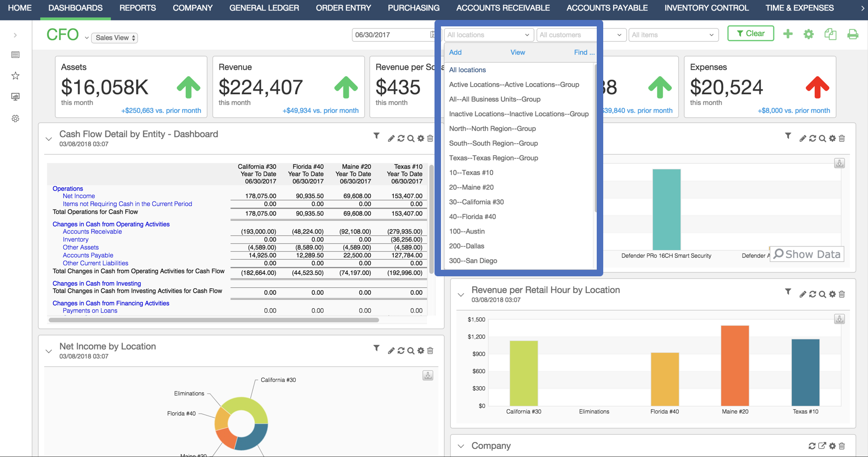Switch to the General Ledger menu
The height and width of the screenshot is (457, 868).
[x=264, y=7]
